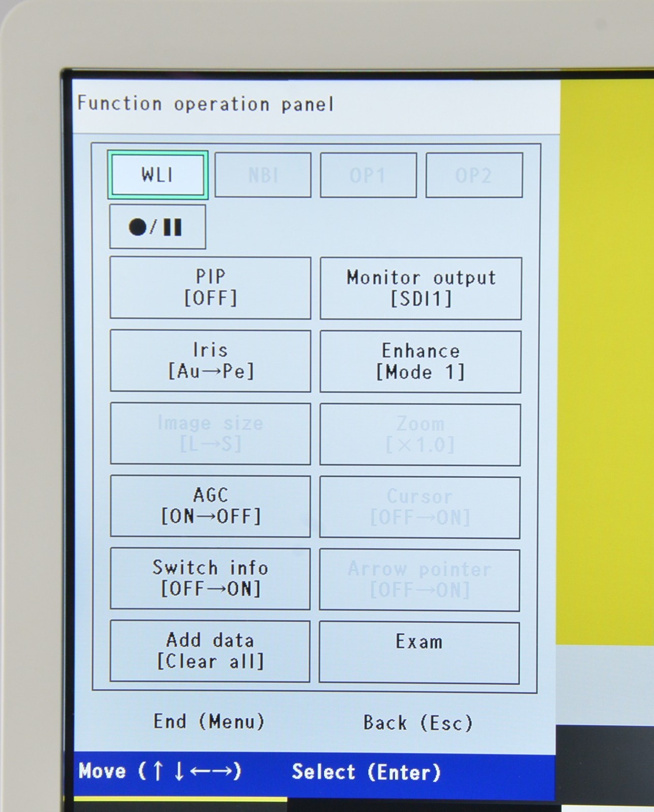Turn on Switch info display
Viewport: 654px width, 812px height.
point(210,579)
